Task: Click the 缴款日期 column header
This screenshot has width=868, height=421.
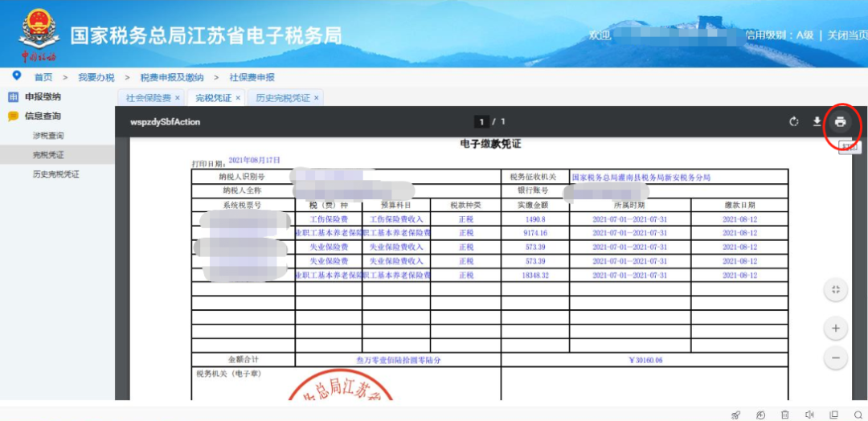Action: point(740,205)
